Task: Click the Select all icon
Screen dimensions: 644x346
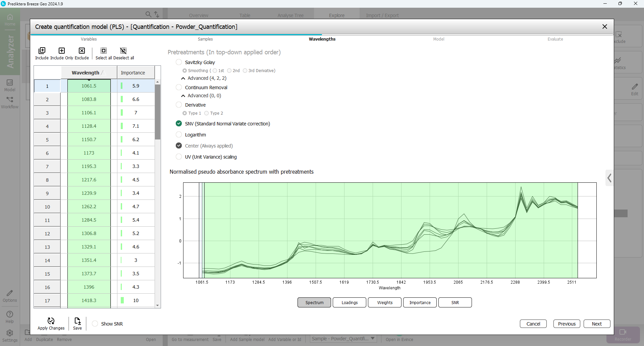Action: 104,51
